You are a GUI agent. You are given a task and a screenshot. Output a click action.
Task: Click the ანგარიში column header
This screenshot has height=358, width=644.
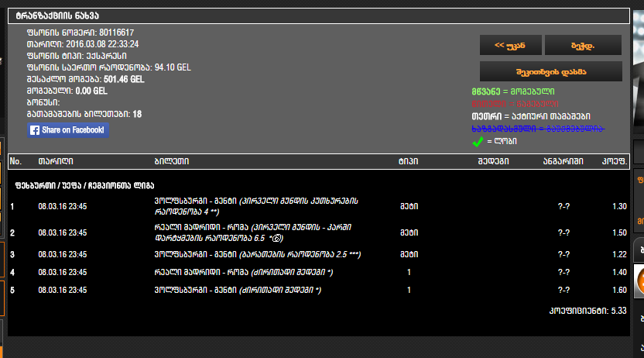[x=563, y=161]
